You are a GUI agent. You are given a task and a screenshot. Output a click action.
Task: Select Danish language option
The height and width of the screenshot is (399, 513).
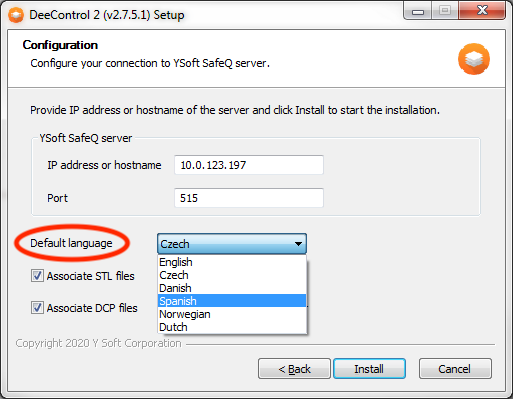point(232,288)
